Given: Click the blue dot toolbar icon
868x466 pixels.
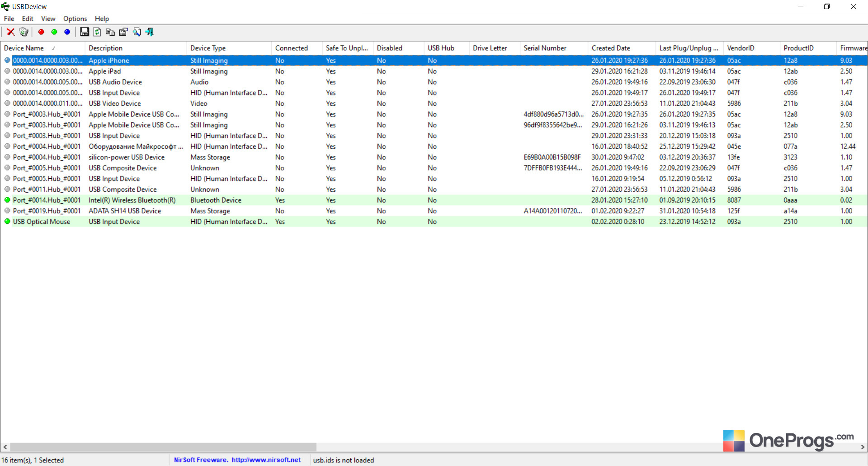Looking at the screenshot, I should (x=67, y=32).
